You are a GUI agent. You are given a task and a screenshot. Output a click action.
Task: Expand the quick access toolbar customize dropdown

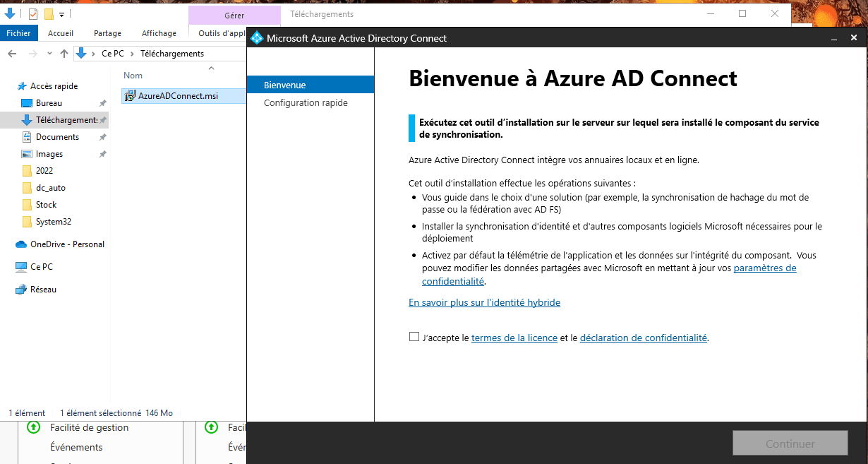(x=62, y=14)
